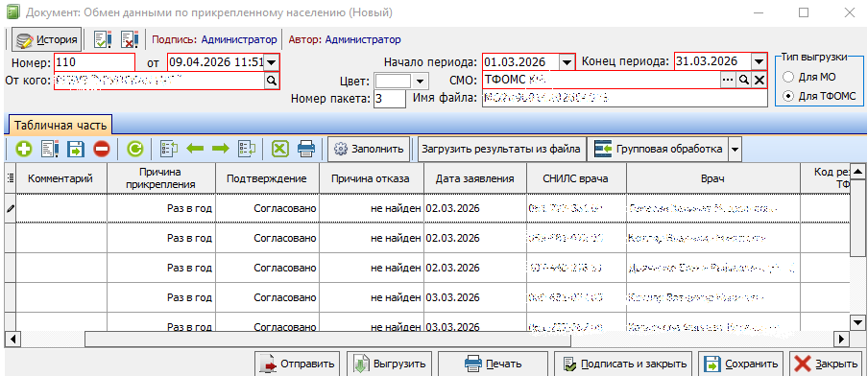Open СМО selection with the ellipsis button
This screenshot has height=376, width=868.
(x=729, y=81)
